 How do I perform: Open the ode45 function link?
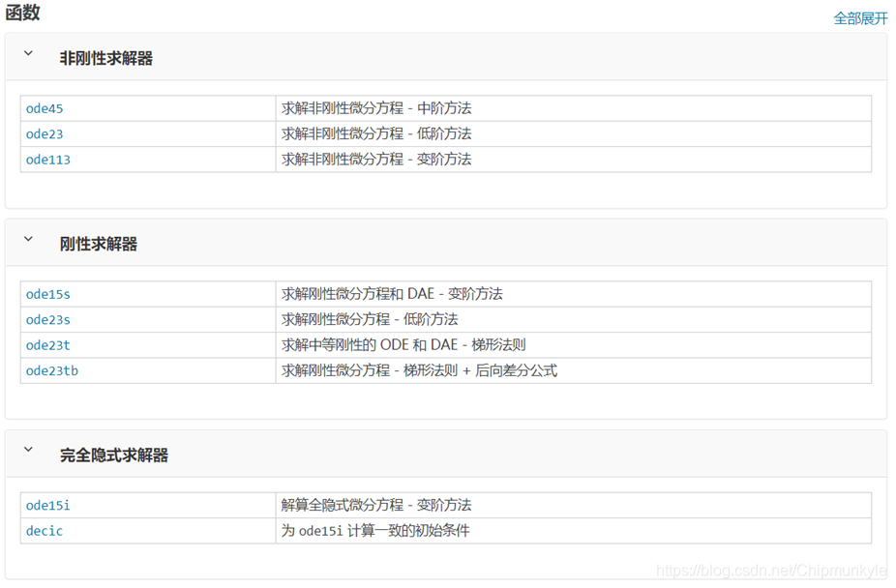click(x=44, y=108)
